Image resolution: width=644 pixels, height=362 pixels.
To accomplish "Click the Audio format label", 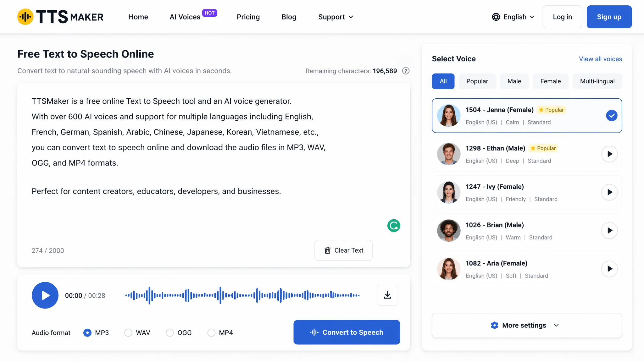I will [x=51, y=333].
